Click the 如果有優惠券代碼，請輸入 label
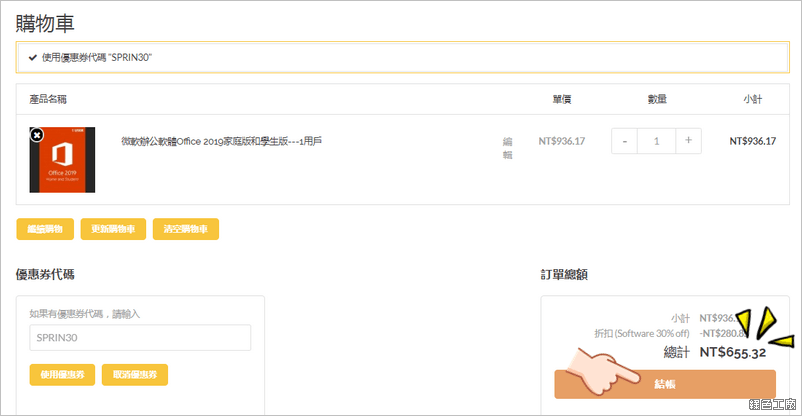Image resolution: width=802 pixels, height=416 pixels. [x=84, y=314]
